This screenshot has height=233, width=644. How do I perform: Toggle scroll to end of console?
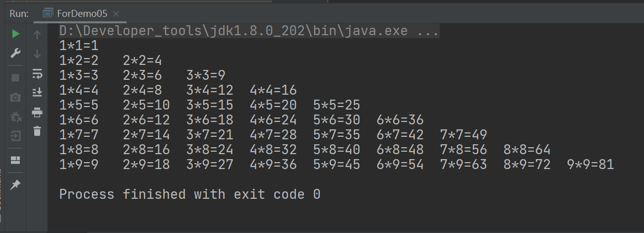click(x=37, y=92)
